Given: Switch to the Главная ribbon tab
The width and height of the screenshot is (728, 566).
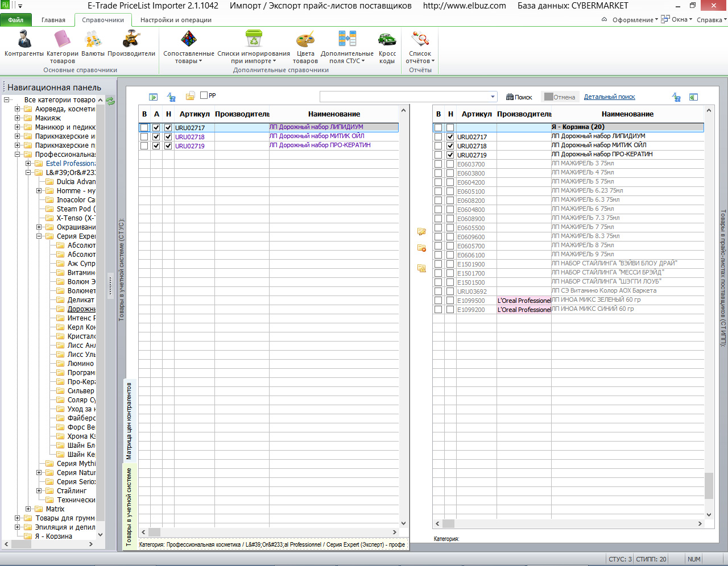Looking at the screenshot, I should pyautogui.click(x=53, y=20).
